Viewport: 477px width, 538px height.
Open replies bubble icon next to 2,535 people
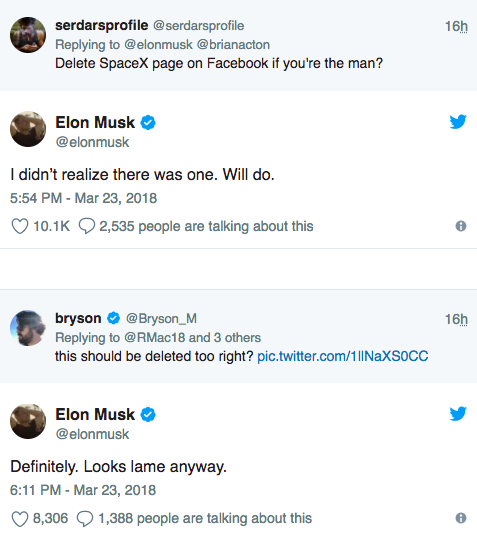(86, 226)
